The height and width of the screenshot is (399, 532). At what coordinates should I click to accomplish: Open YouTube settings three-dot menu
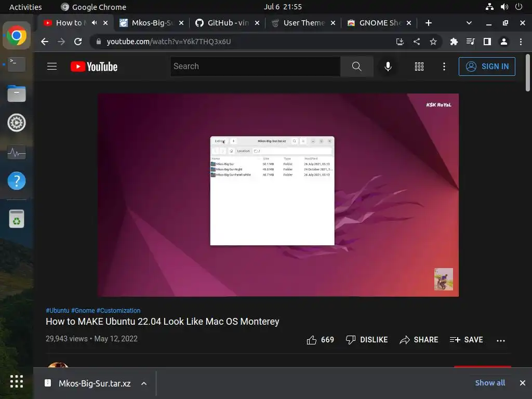coord(444,66)
